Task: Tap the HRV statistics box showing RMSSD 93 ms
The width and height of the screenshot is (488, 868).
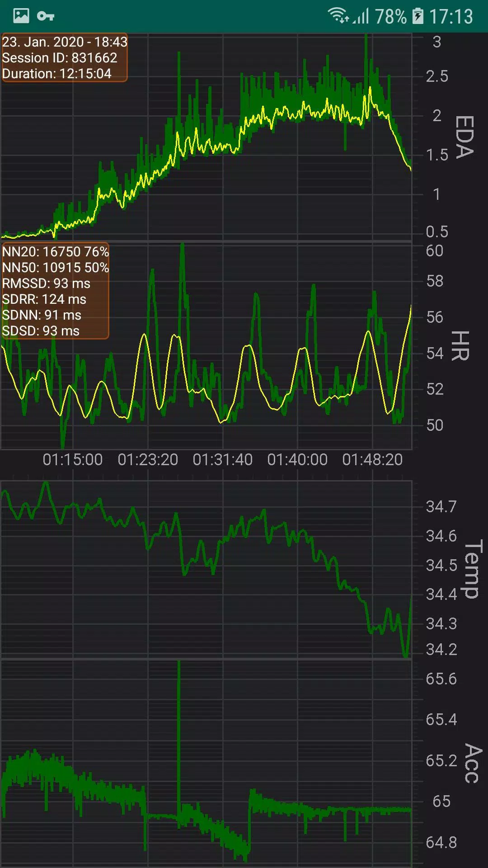Action: (55, 291)
